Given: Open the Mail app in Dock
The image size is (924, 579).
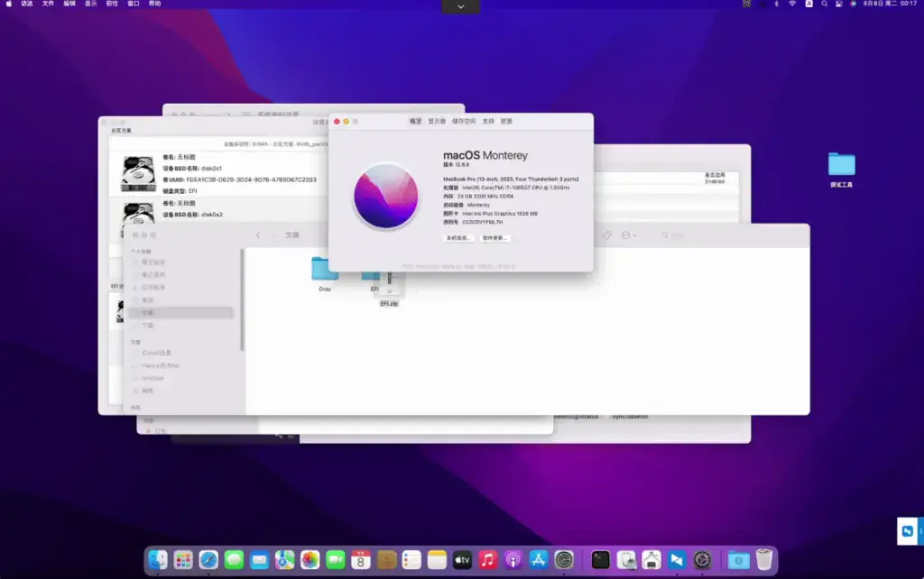Looking at the screenshot, I should point(259,559).
